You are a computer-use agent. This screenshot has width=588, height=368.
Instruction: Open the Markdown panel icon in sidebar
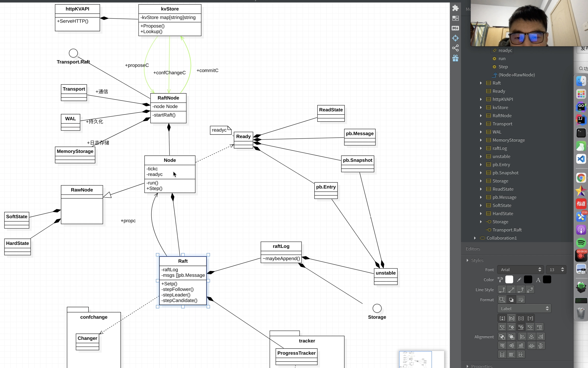455,28
